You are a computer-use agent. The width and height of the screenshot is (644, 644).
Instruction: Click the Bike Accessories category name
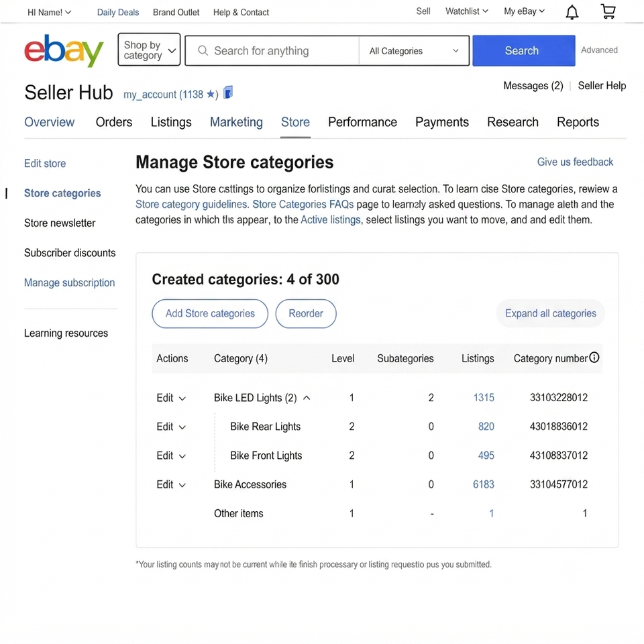click(x=250, y=484)
